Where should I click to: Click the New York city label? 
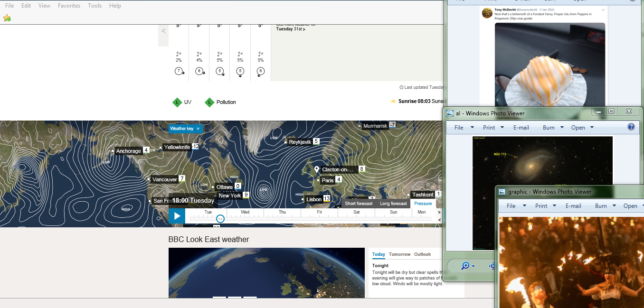click(230, 196)
